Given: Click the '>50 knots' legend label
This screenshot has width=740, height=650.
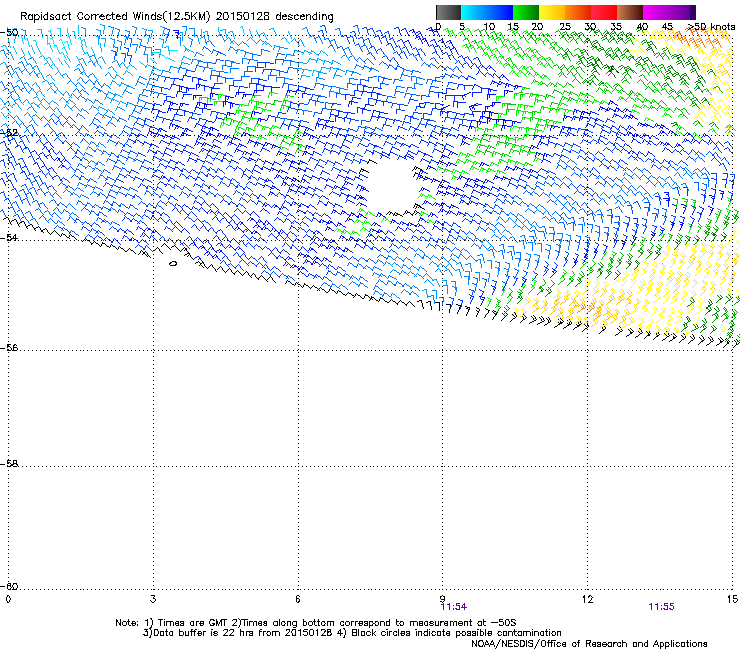Looking at the screenshot, I should pyautogui.click(x=712, y=27).
